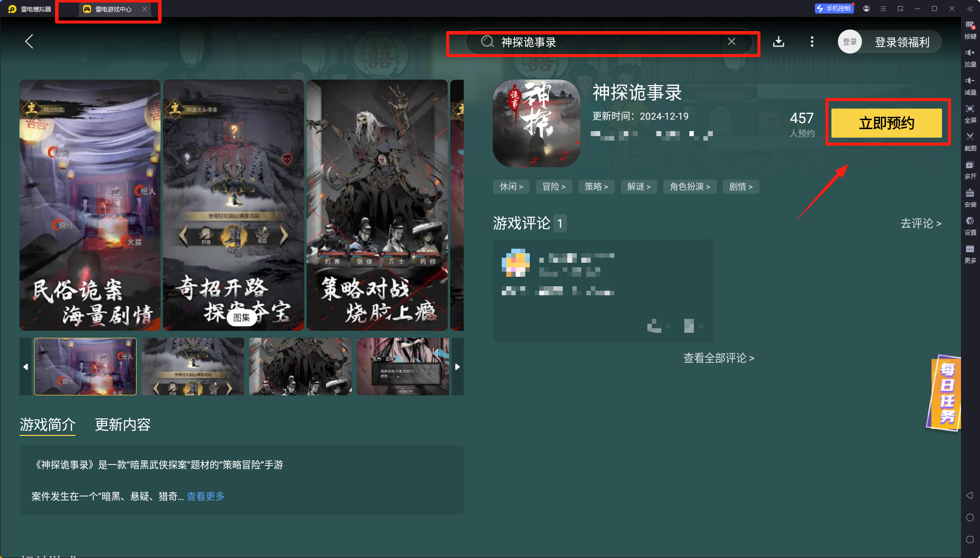Click Android recent apps square button
Viewport: 980px width, 558px height.
[x=969, y=539]
